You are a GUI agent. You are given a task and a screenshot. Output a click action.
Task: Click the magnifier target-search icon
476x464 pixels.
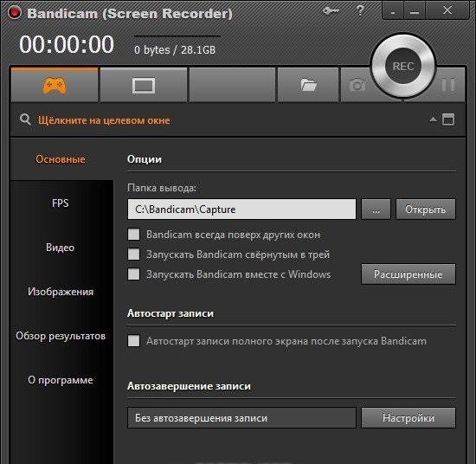point(25,119)
